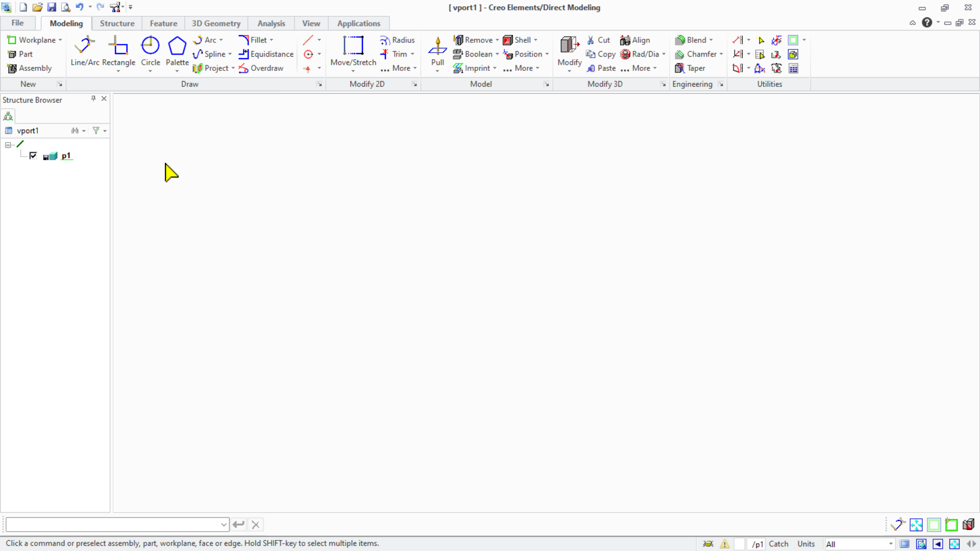
Task: Switch to the Structure tab
Action: click(117, 23)
